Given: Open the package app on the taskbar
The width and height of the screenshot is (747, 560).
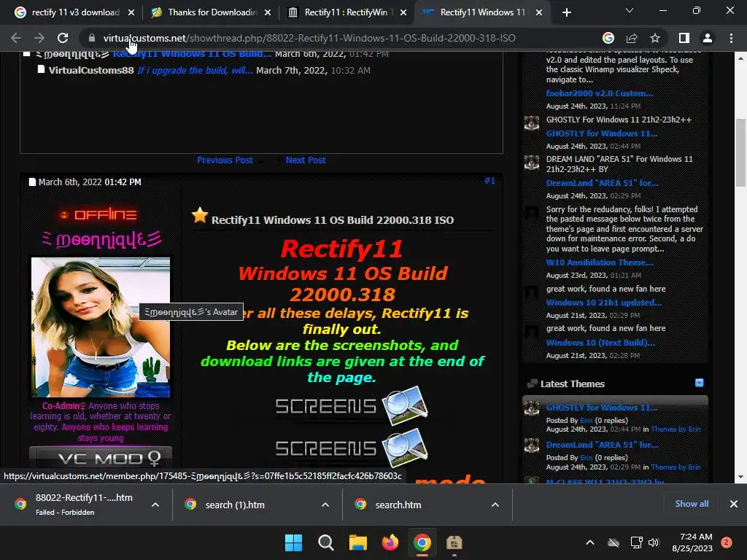Looking at the screenshot, I should (454, 542).
